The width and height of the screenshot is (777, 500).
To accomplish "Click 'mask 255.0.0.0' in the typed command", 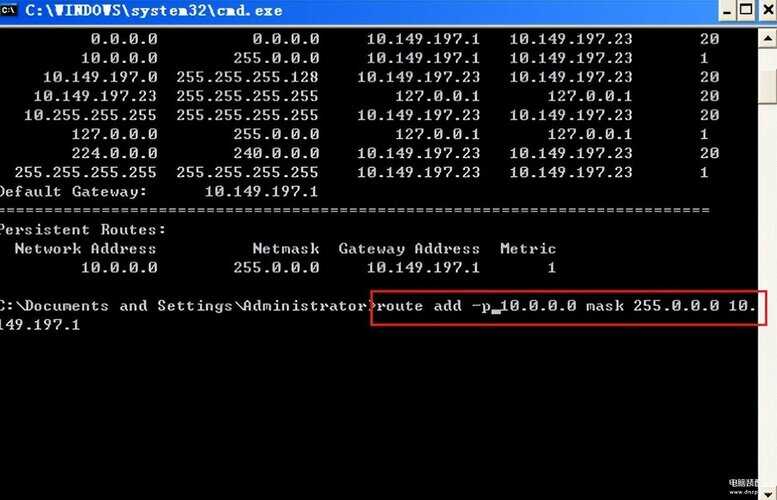I will pyautogui.click(x=652, y=306).
